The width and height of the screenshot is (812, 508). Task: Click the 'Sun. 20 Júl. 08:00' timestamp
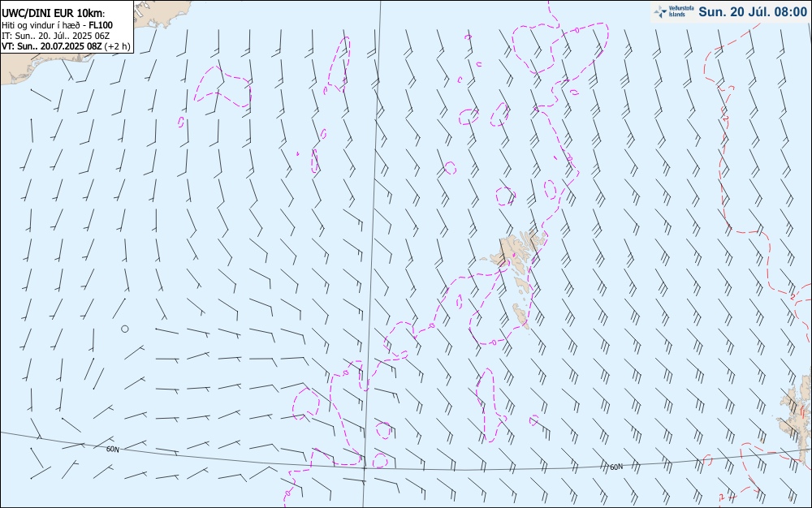coord(753,11)
